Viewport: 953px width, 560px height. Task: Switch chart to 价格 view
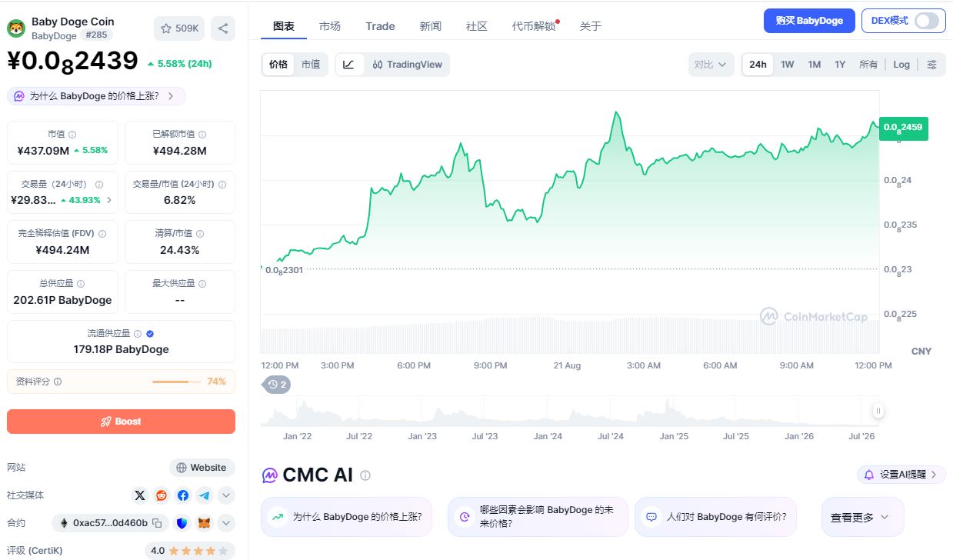pos(278,65)
